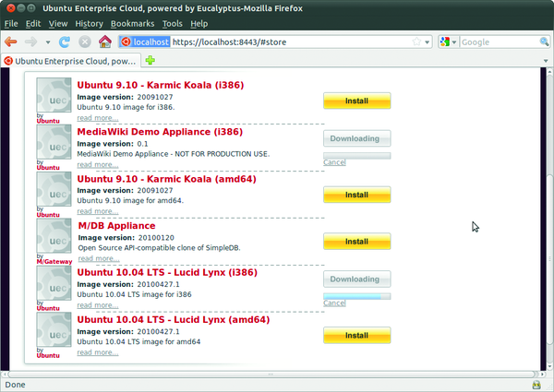Viewport: 554px width, 392px height.
Task: Click the Back arrow navigation button
Action: tap(11, 42)
